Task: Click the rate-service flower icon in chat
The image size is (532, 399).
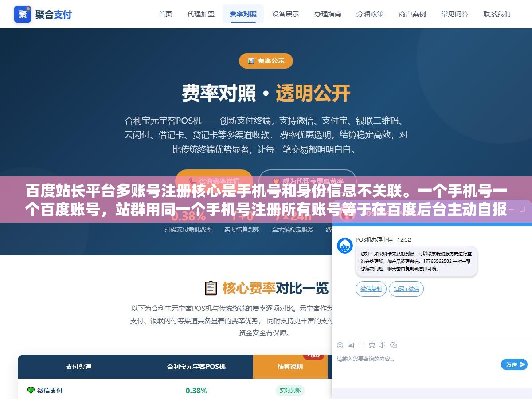Action: pyautogui.click(x=372, y=345)
